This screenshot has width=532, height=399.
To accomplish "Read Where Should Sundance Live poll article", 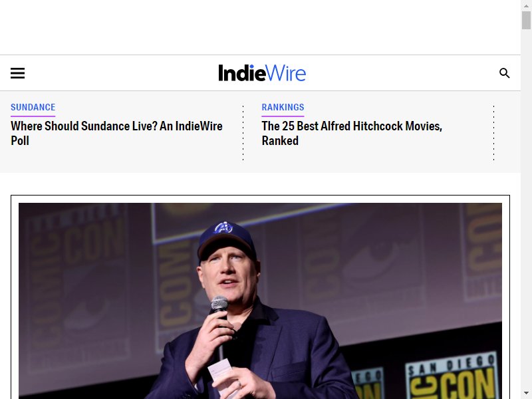I will pyautogui.click(x=116, y=133).
